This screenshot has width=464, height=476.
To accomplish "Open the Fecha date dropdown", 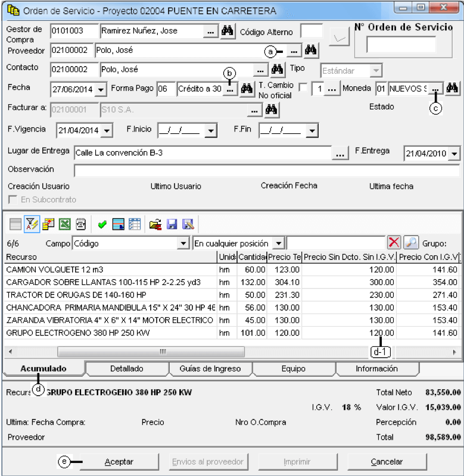I will point(101,89).
